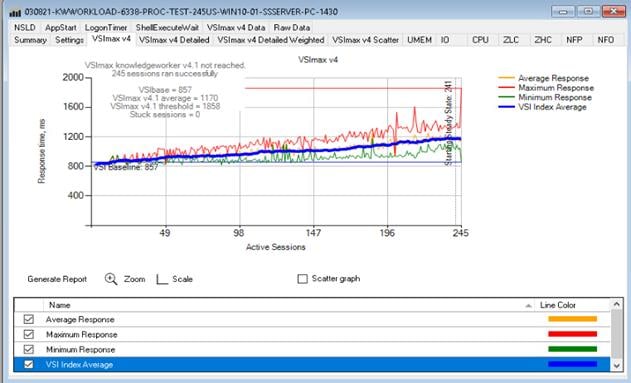Click the red Maximum Response color swatch

coord(572,334)
